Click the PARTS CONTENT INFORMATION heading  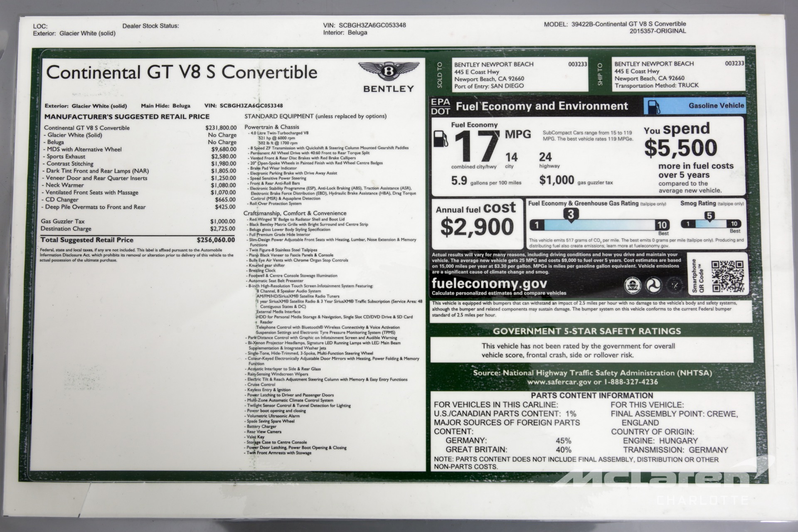click(x=592, y=396)
